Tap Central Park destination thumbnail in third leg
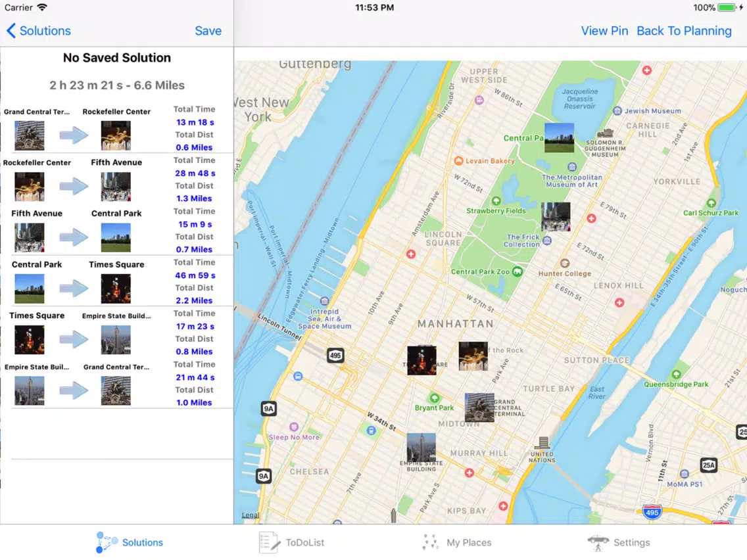Viewport: 747px width, 560px height. coord(116,238)
